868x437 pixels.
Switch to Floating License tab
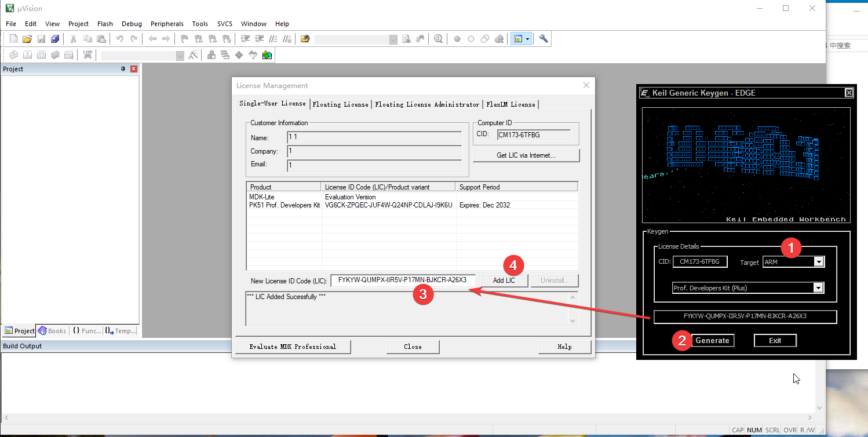pos(340,104)
